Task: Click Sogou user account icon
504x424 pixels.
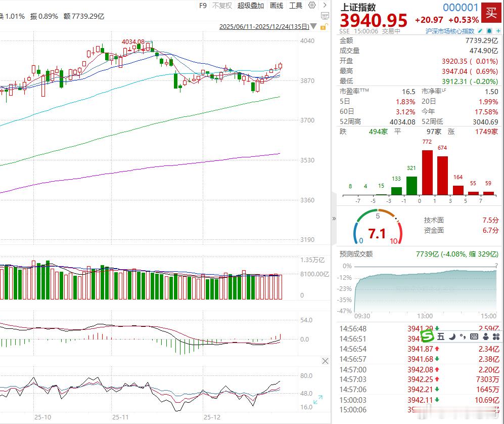Action: [486, 337]
